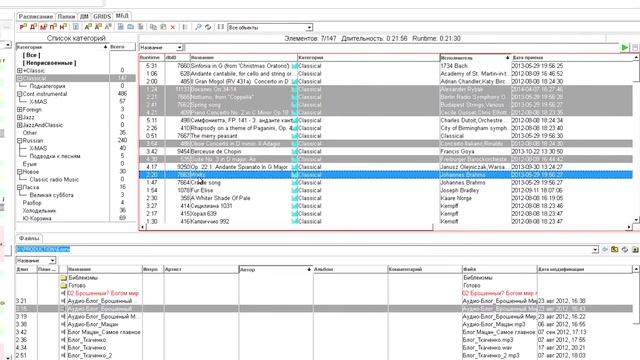Click the brackets icon before Все объекты
This screenshot has width=640, height=360.
[x=220, y=27]
